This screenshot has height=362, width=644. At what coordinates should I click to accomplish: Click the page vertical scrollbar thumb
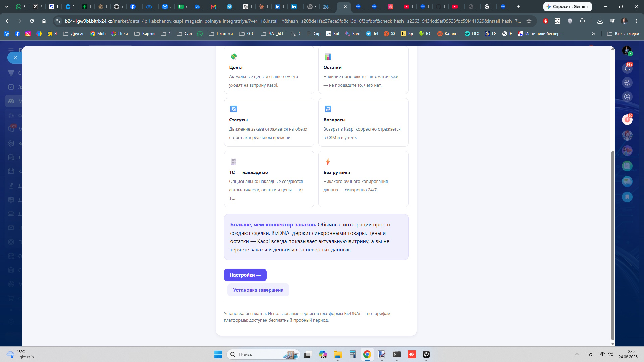613,246
